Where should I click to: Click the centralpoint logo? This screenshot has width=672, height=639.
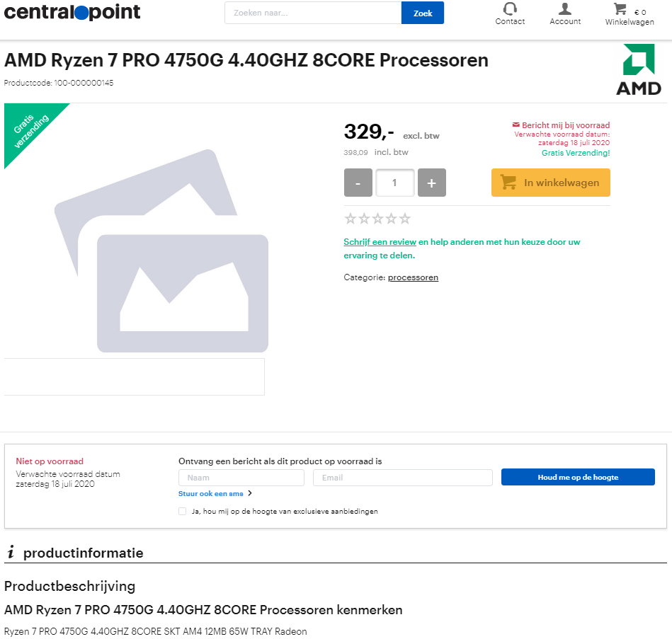click(72, 11)
